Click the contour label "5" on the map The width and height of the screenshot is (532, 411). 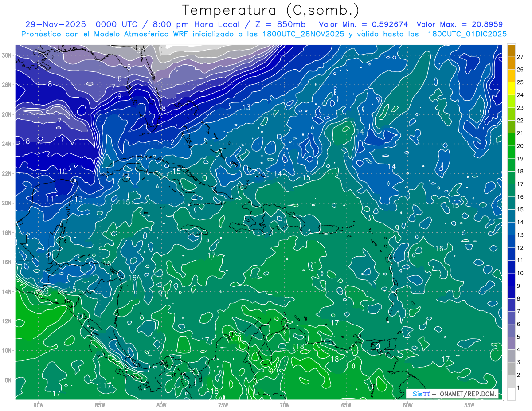click(x=129, y=67)
